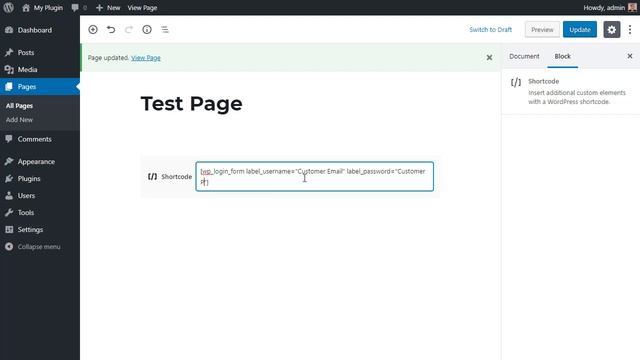640x360 pixels.
Task: Click the Redo arrow icon
Action: point(129,29)
